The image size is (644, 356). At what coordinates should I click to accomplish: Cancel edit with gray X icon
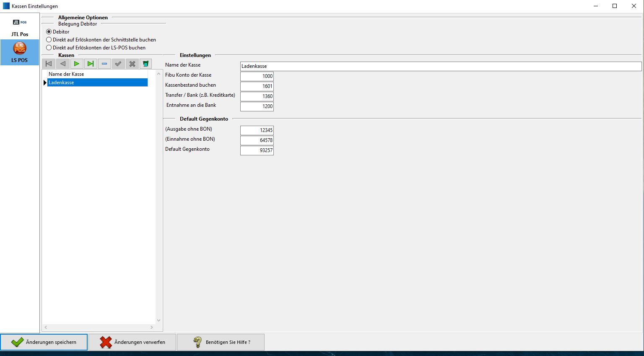tap(132, 64)
